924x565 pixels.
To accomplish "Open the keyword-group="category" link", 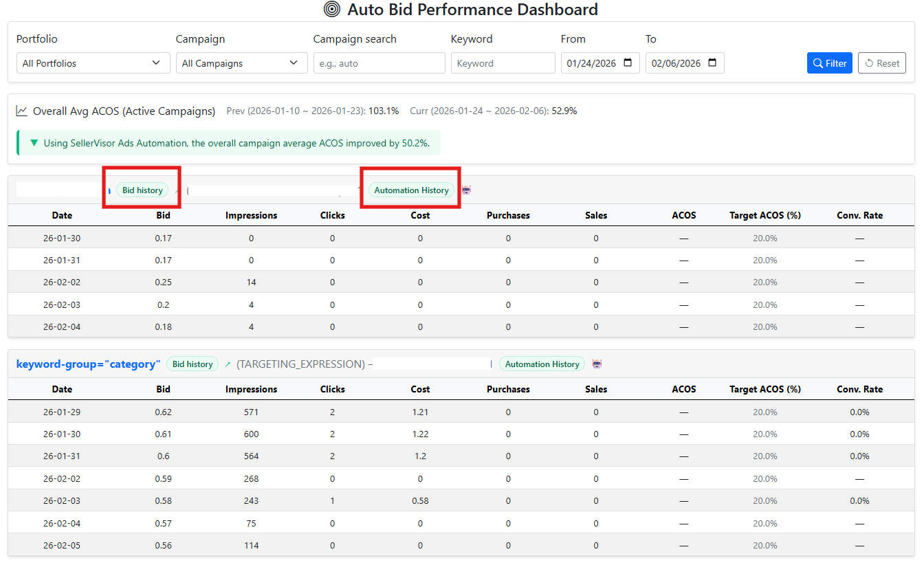I will pyautogui.click(x=88, y=364).
